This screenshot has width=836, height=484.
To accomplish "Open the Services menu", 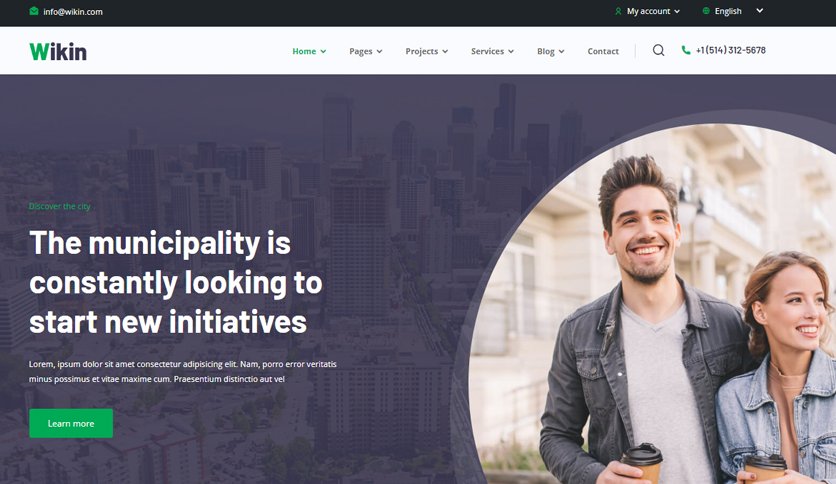I will pos(492,51).
